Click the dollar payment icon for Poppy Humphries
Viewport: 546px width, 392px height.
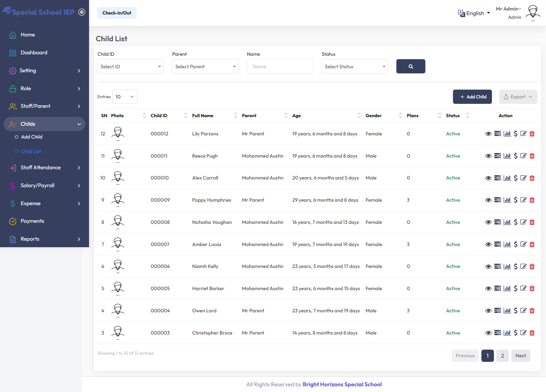click(516, 200)
